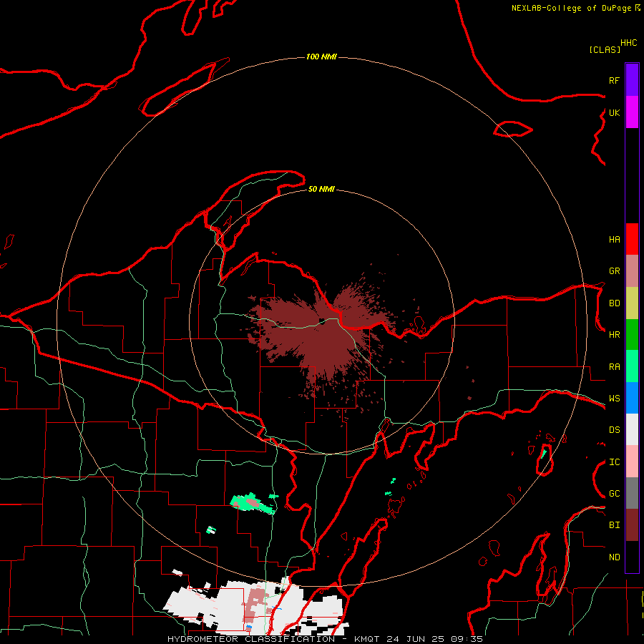Viewport: 644px width, 644px height.
Task: Click the dark green HR swatch
Action: 632,335
